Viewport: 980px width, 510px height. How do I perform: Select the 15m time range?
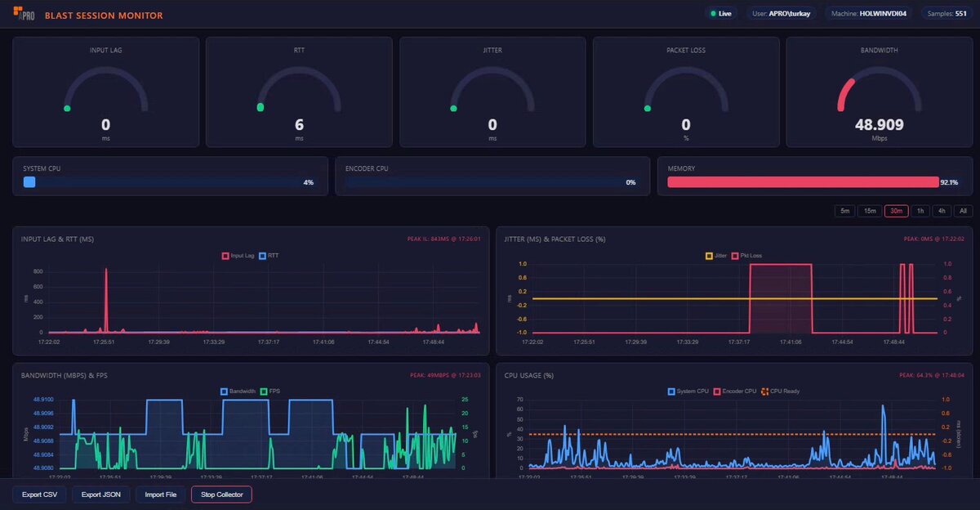pos(870,211)
